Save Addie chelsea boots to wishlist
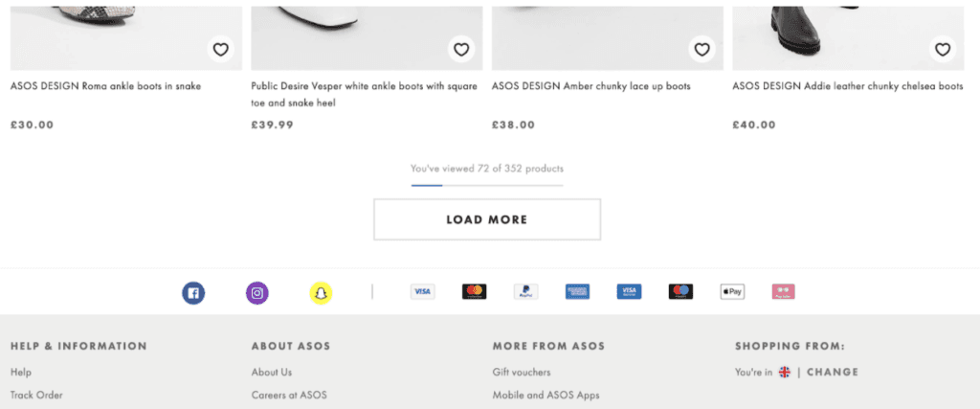The height and width of the screenshot is (409, 980). (943, 50)
